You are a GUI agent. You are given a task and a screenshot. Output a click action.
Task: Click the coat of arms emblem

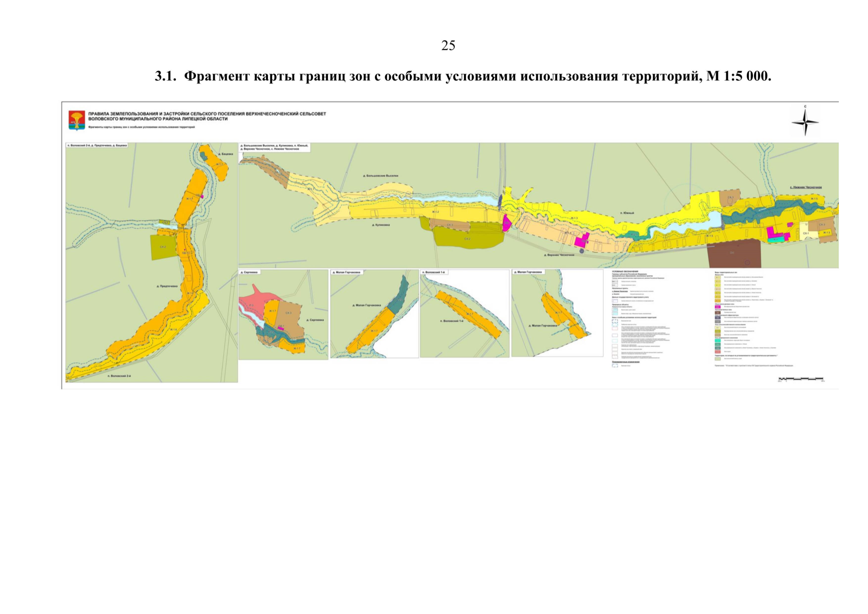(x=77, y=120)
